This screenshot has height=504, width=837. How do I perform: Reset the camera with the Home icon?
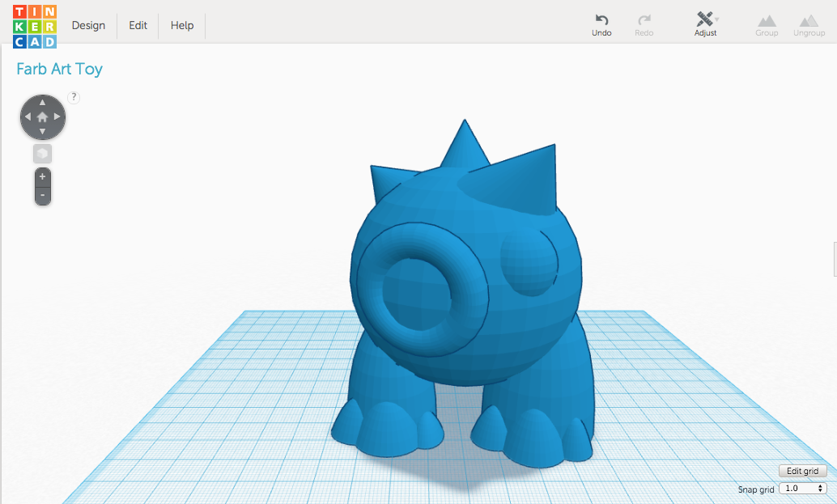click(42, 117)
